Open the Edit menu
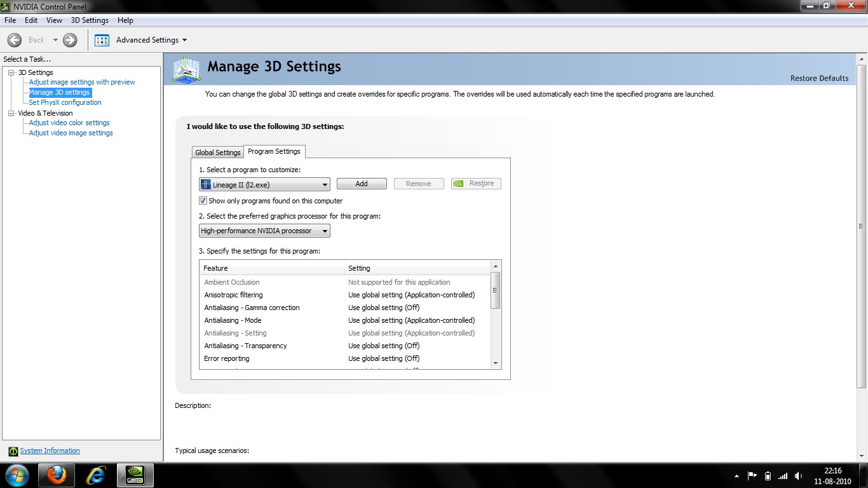This screenshot has height=488, width=868. click(31, 20)
